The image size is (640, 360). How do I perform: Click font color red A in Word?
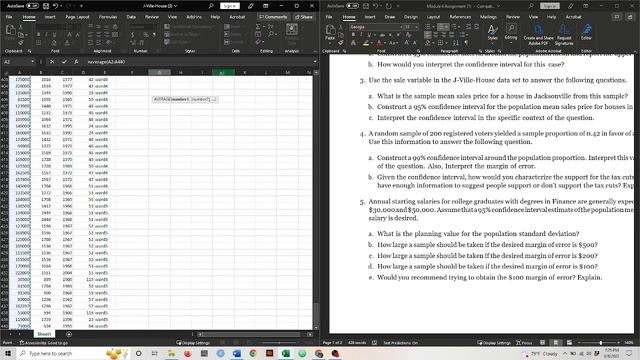pos(379,42)
